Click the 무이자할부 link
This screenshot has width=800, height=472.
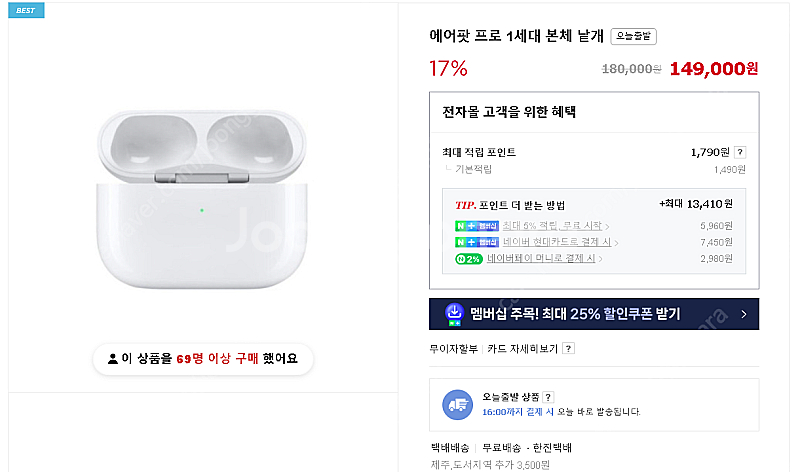454,349
